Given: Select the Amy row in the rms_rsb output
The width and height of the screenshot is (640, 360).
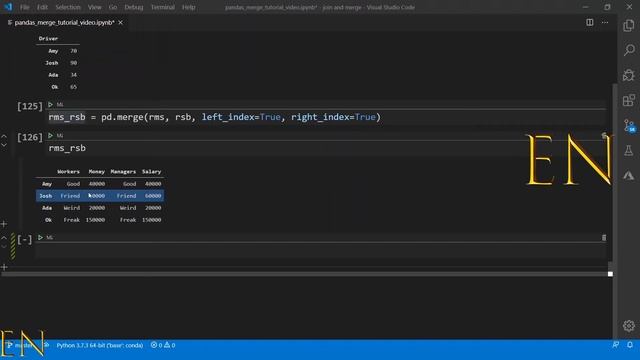Looking at the screenshot, I should pos(100,184).
